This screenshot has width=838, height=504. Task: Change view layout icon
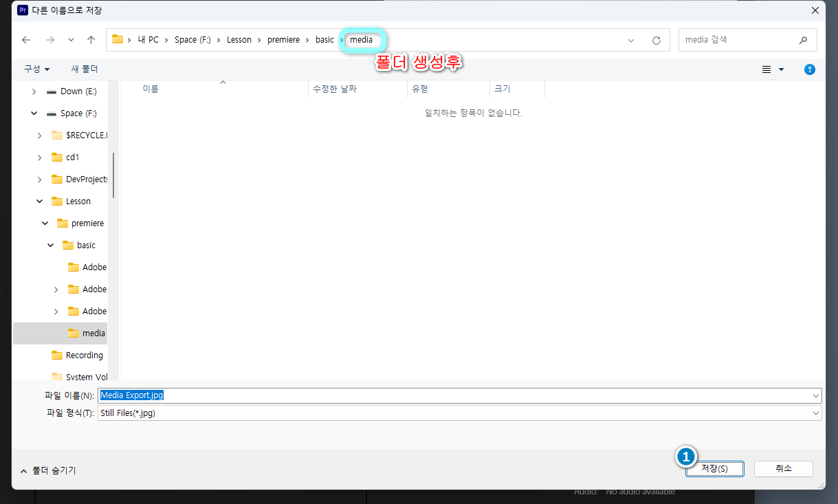coord(767,69)
